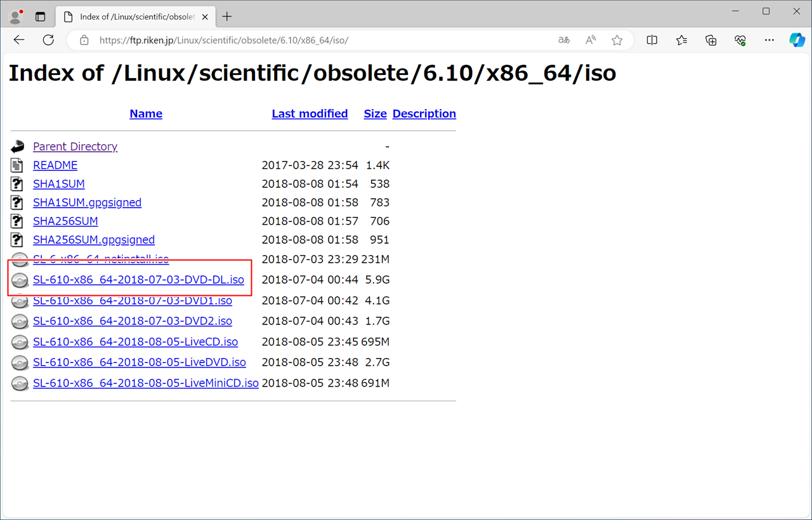Click the address bar URL field
The width and height of the screenshot is (812, 520).
(x=317, y=40)
